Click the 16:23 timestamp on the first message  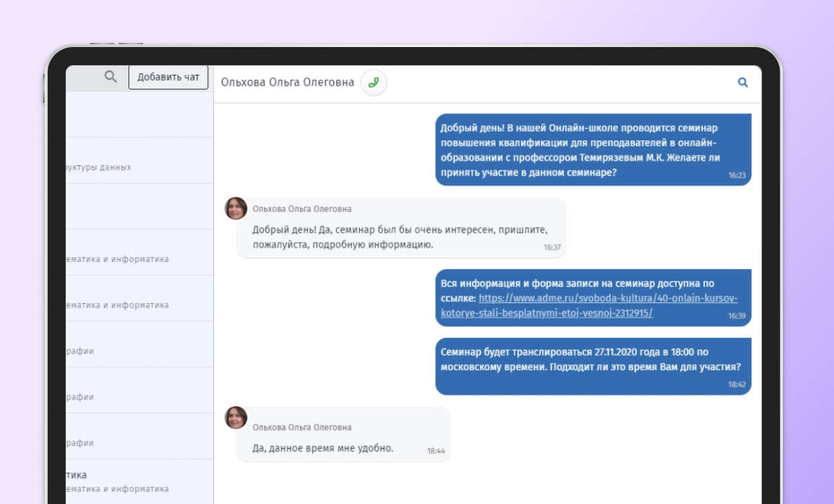(737, 175)
